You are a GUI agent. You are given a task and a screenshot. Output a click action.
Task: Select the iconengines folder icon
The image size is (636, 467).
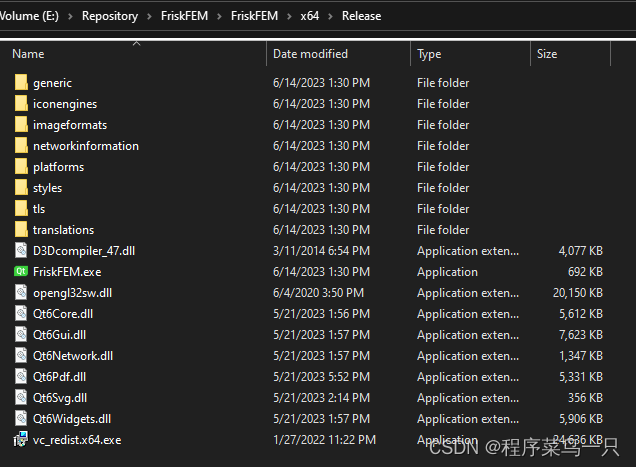[21, 103]
